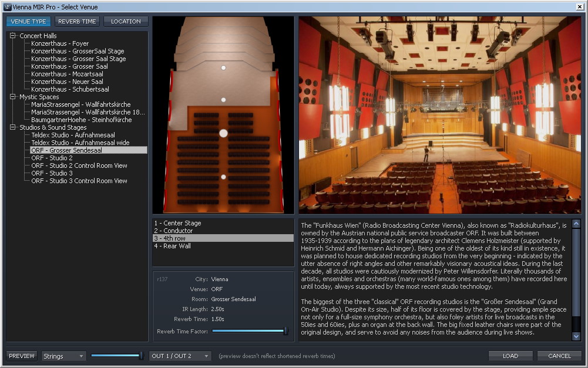Image resolution: width=588 pixels, height=368 pixels.
Task: Select Konzerthaus - Grosser Saal Stage venue
Action: tap(78, 59)
